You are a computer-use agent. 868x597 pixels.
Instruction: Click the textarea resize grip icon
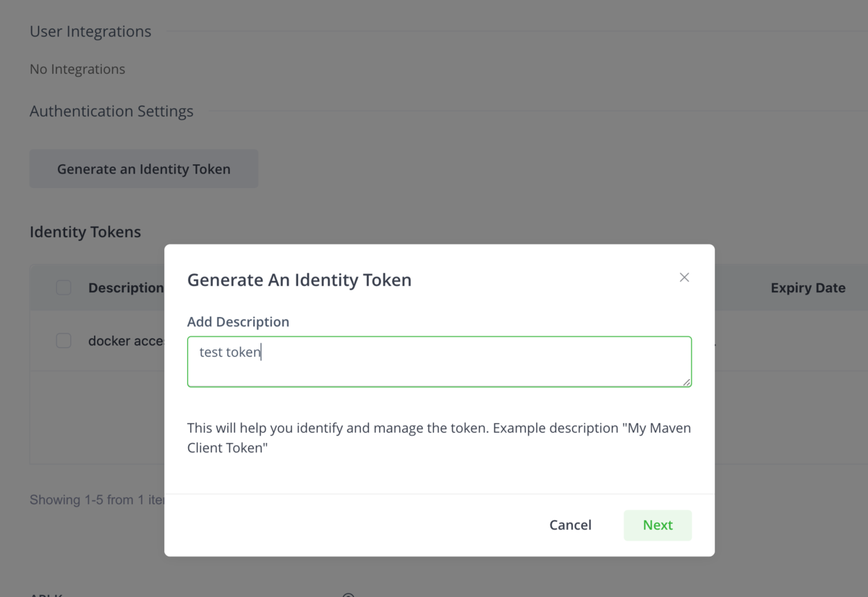(x=686, y=381)
